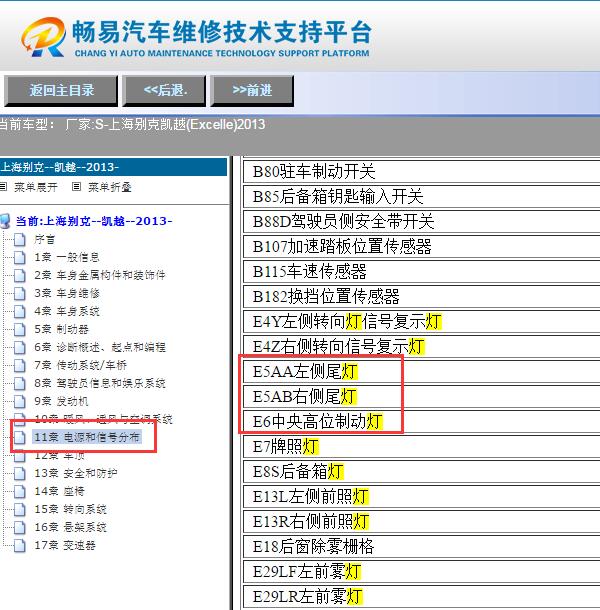The height and width of the screenshot is (610, 600).
Task: Click the Chang Yi platform logo icon
Action: 43,37
